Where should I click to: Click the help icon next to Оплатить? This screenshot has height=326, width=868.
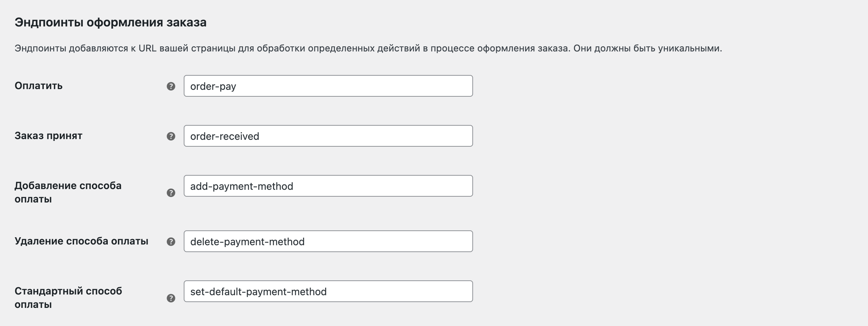[171, 86]
